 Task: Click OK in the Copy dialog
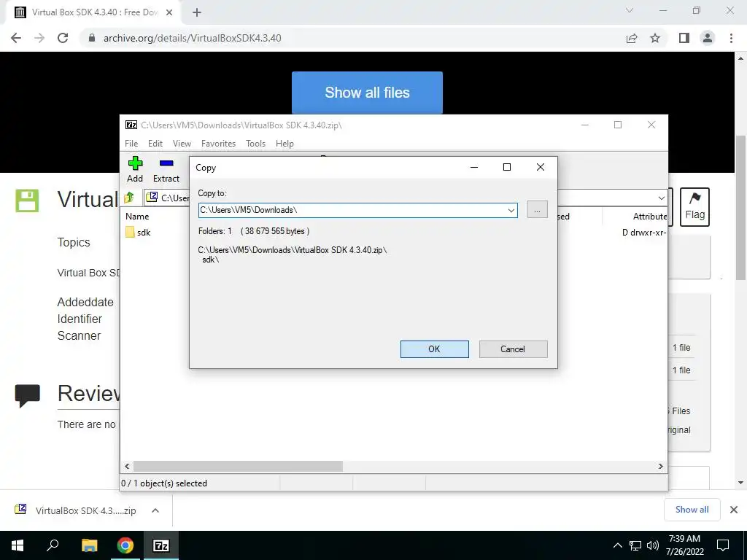point(435,349)
